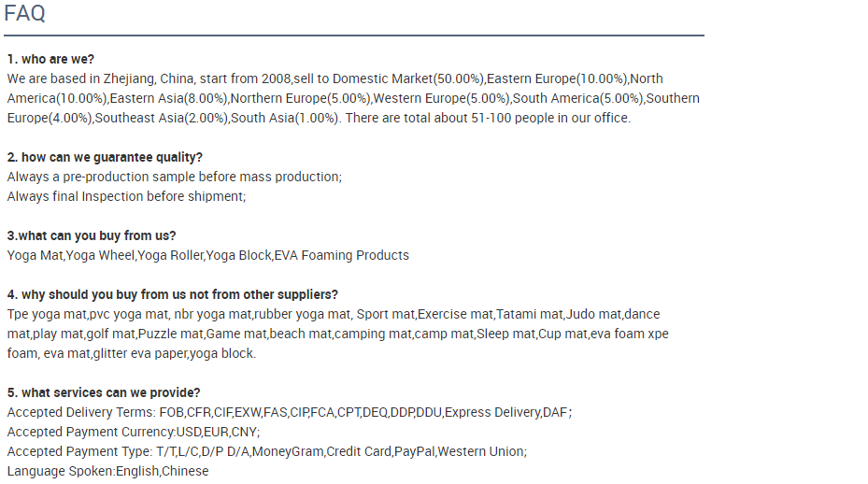Click the FAQ heading
The height and width of the screenshot is (484, 868).
(x=25, y=14)
